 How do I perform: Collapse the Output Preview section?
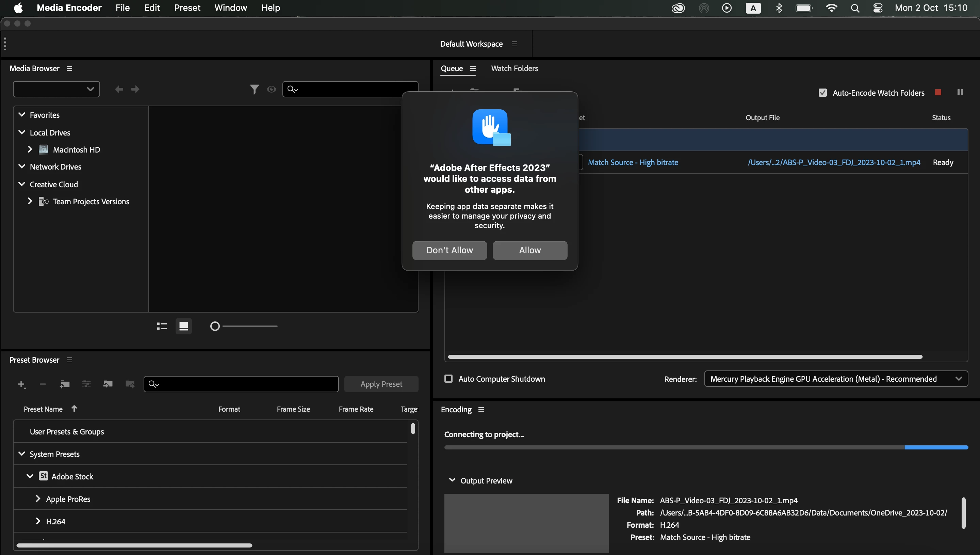452,480
